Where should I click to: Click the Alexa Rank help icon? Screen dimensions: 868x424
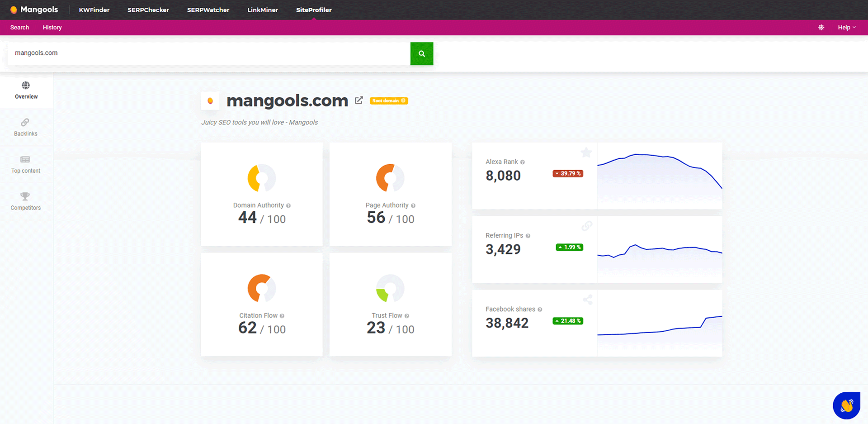(523, 162)
